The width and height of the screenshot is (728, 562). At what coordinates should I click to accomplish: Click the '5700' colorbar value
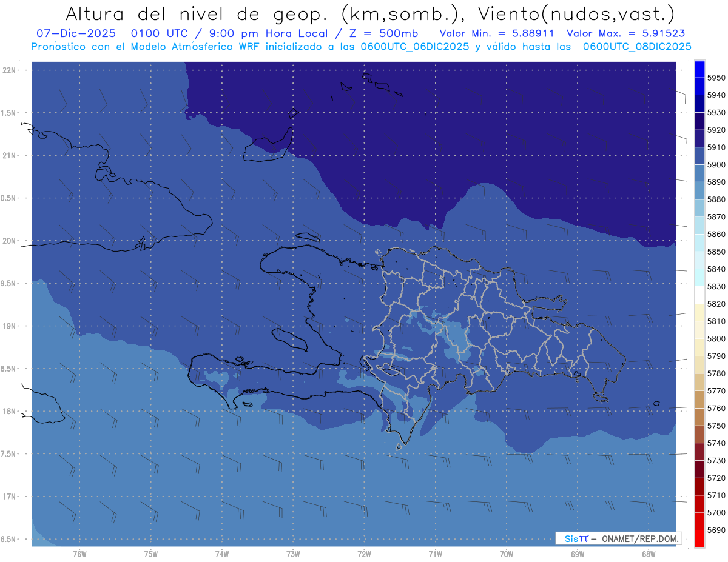[716, 512]
